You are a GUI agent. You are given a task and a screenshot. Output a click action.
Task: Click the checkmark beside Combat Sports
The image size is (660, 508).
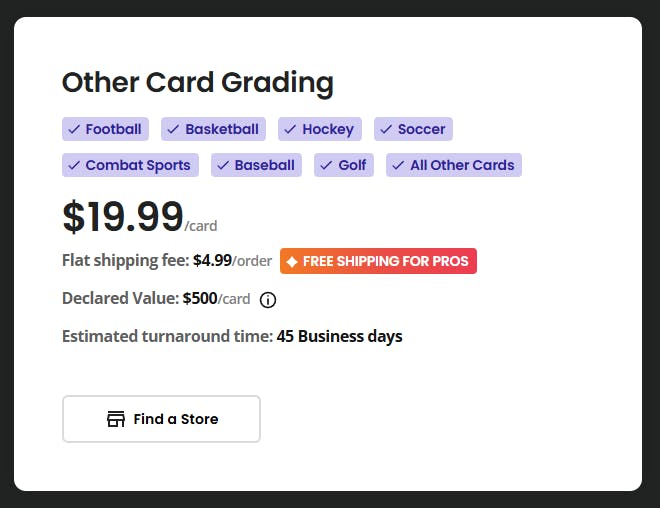click(x=74, y=165)
